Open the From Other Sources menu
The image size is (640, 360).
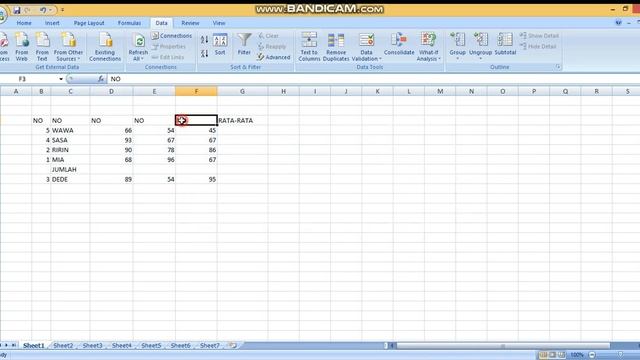pos(68,47)
